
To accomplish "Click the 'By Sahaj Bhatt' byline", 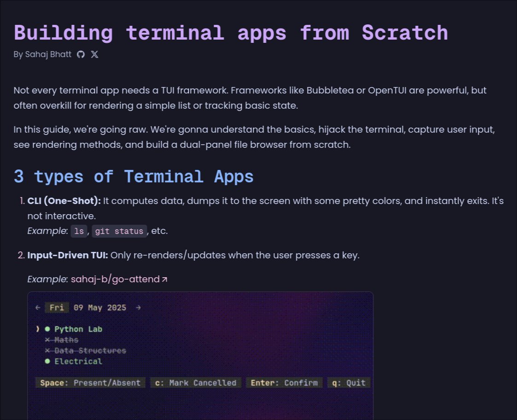I will tap(42, 54).
